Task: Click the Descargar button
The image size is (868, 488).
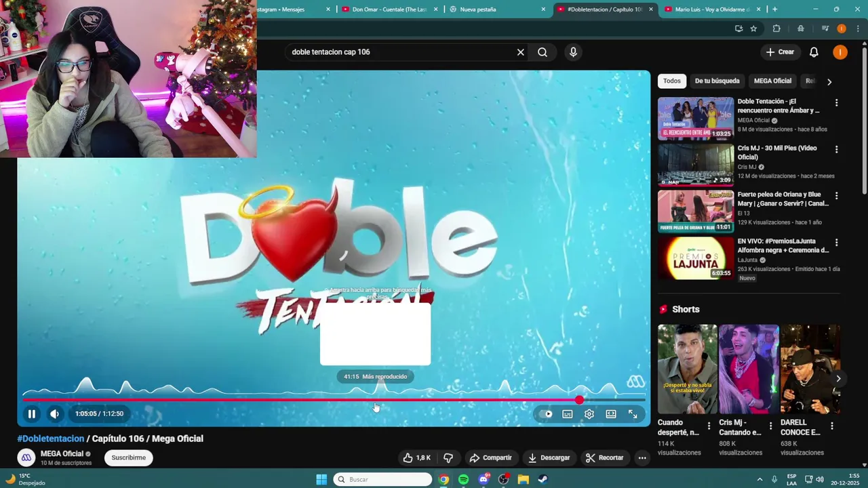Action: pos(549,457)
